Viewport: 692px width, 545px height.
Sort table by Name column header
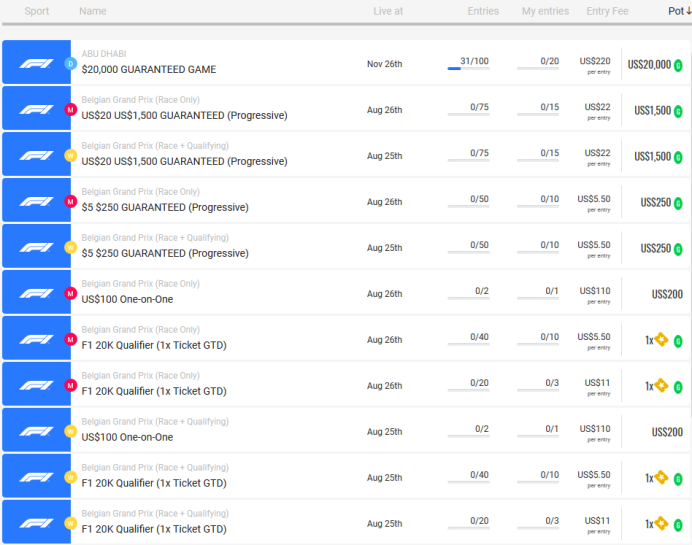[93, 11]
